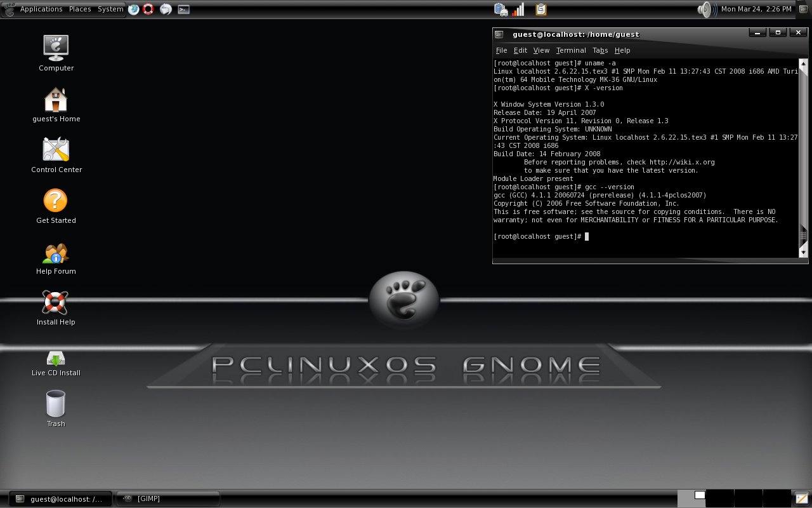Viewport: 812px width, 508px height.
Task: Click the http://wiki.x.org URL text
Action: (x=682, y=163)
